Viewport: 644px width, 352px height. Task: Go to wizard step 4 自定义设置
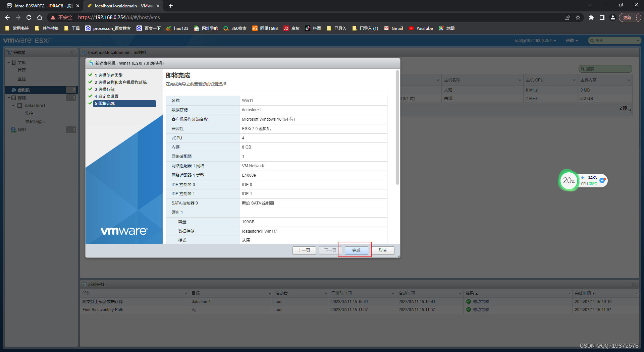(106, 97)
